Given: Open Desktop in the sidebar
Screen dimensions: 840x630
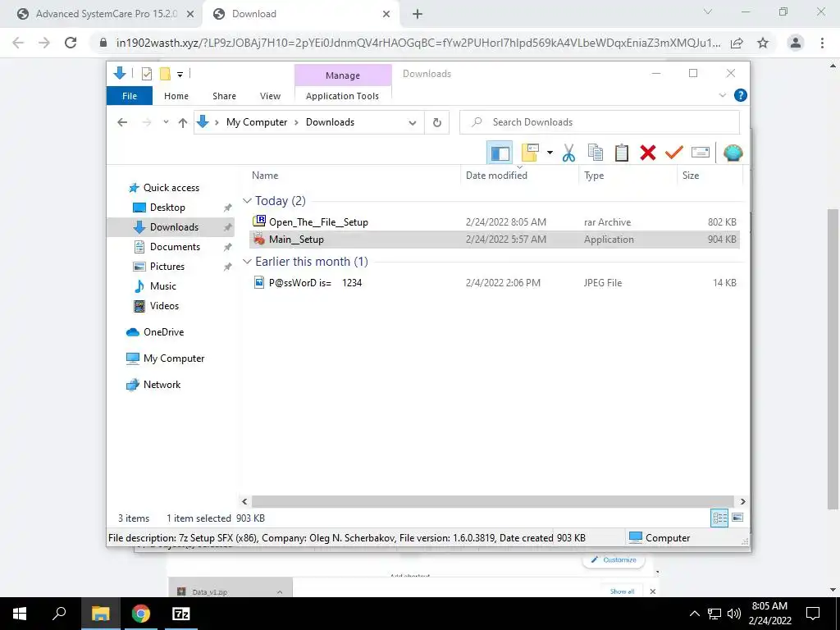Looking at the screenshot, I should [167, 208].
